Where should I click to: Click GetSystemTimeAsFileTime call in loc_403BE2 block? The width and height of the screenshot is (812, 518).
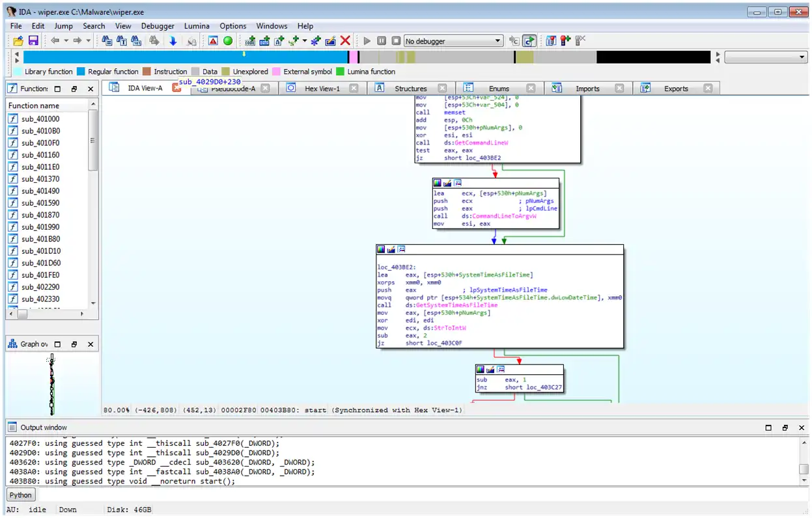[x=456, y=305]
